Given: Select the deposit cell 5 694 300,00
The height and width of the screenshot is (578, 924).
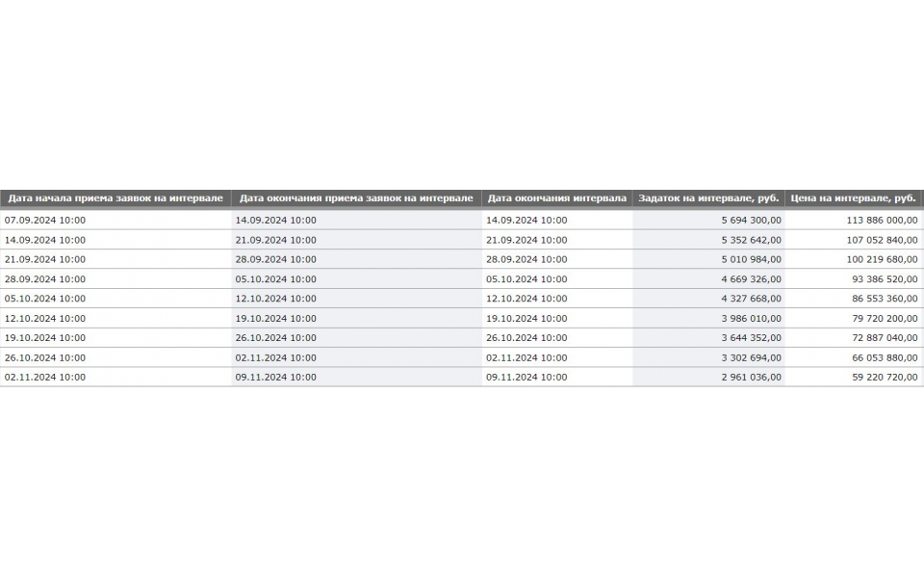Looking at the screenshot, I should pyautogui.click(x=708, y=220).
